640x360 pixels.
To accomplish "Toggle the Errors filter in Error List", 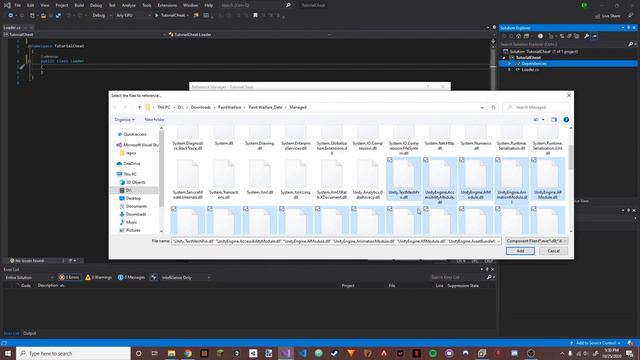I will coord(69,278).
